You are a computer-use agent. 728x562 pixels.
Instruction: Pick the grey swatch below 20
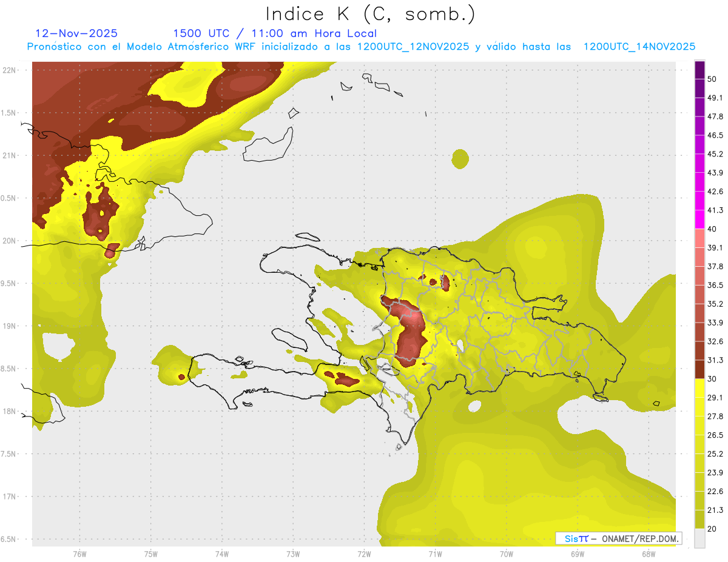coord(699,538)
